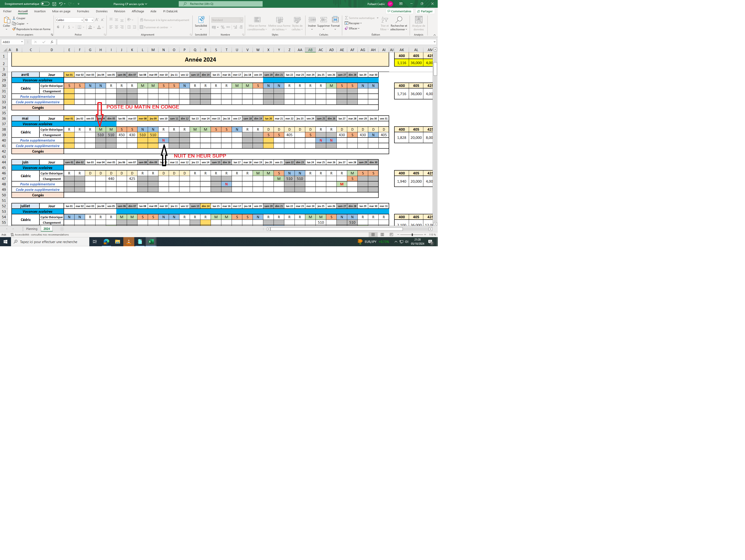Click the formula bar input field
The height and width of the screenshot is (560, 745).
point(246,42)
